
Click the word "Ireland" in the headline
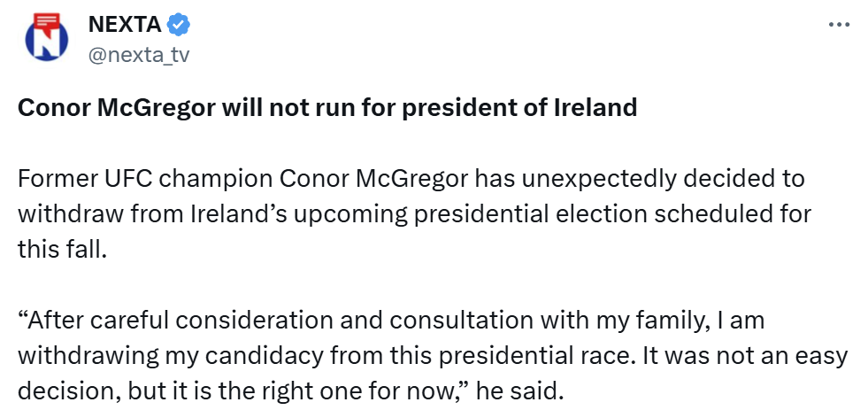coord(595,108)
